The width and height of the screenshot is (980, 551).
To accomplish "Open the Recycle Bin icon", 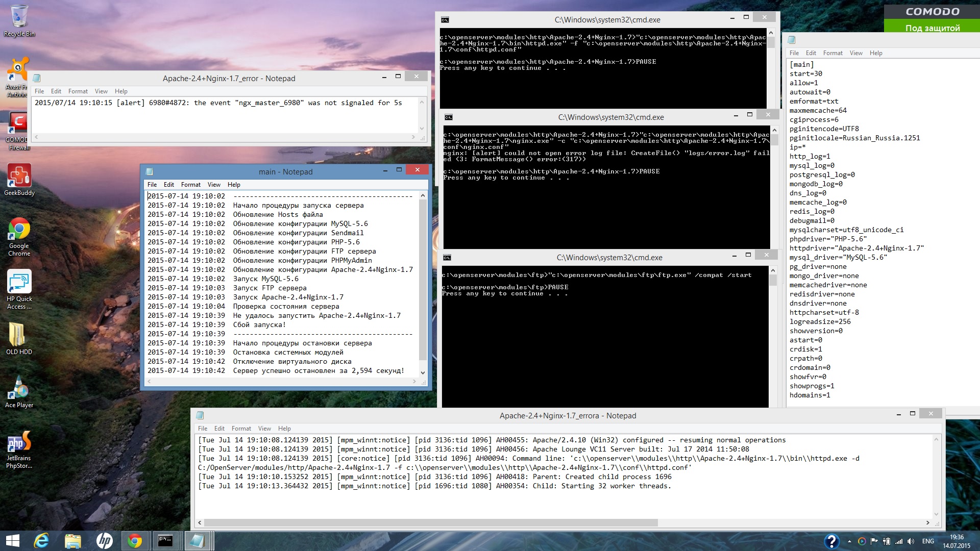I will tap(19, 17).
